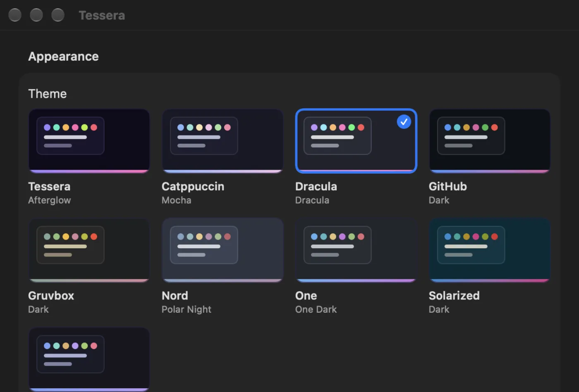Click the blue checkmark badge on Dracula

click(404, 122)
